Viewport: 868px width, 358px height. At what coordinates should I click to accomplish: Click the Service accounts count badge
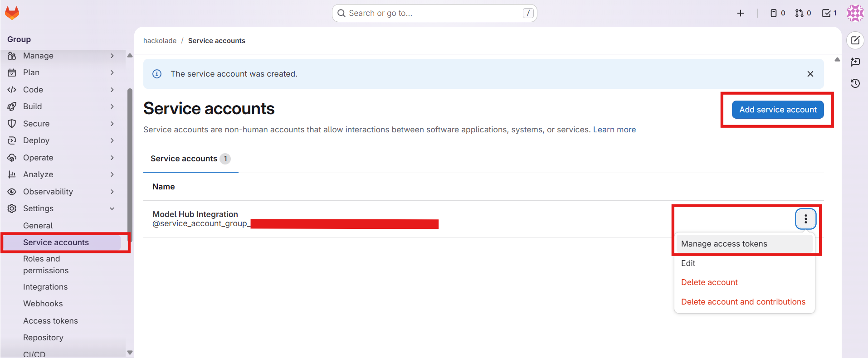pyautogui.click(x=225, y=159)
